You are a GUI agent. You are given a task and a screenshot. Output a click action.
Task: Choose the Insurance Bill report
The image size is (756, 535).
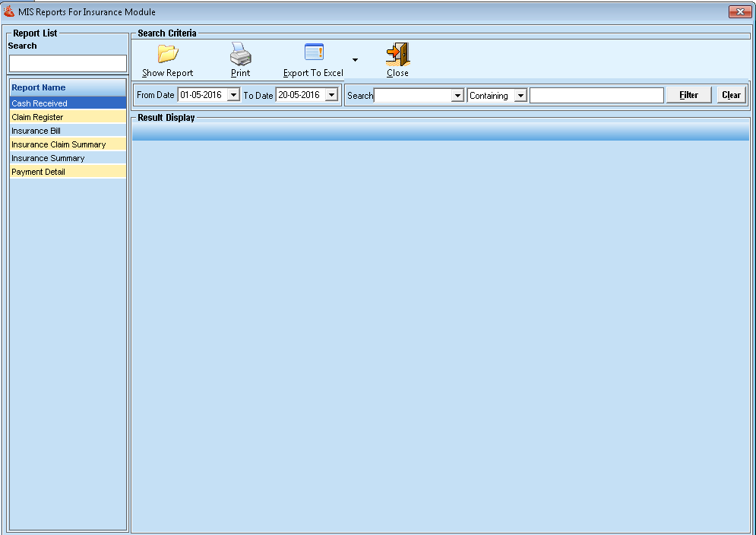tap(67, 131)
